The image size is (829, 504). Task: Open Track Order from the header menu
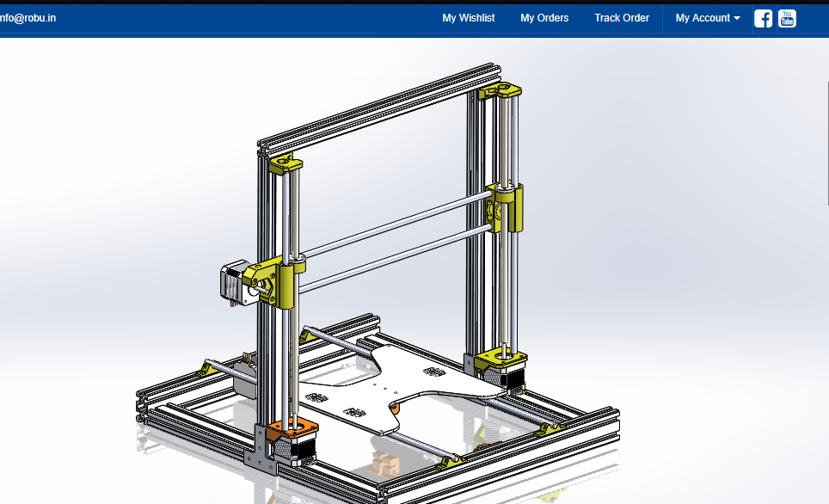coord(621,18)
